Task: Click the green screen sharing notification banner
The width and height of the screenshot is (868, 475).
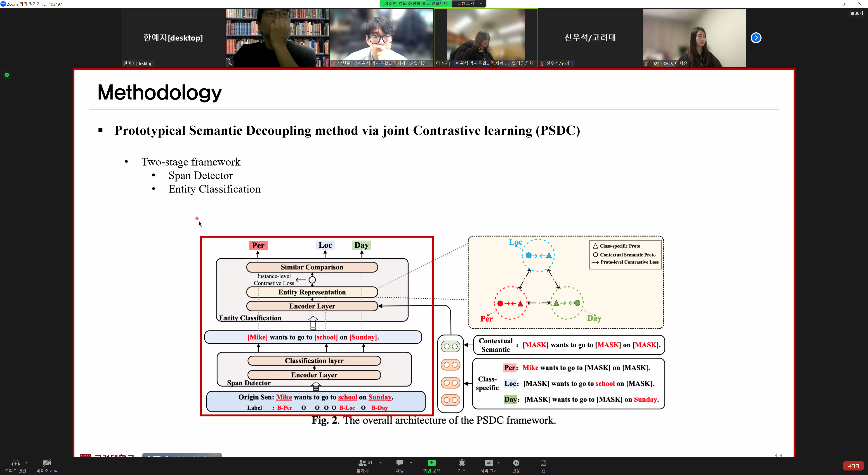Action: (416, 4)
